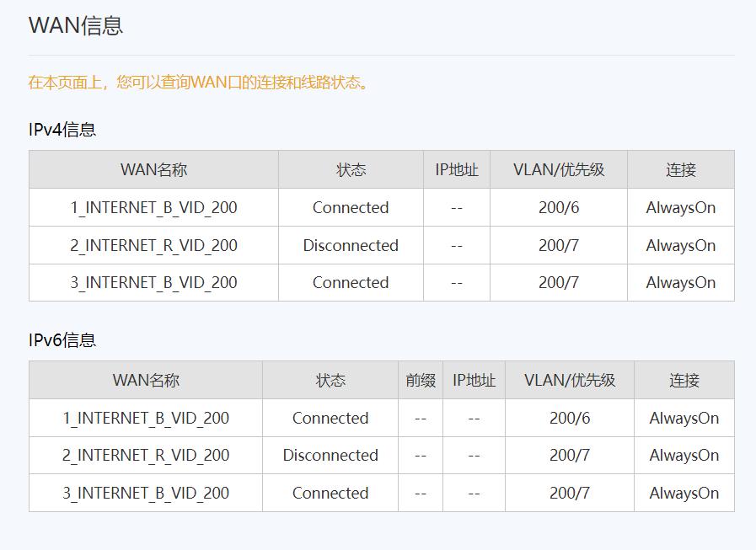The height and width of the screenshot is (550, 756).
Task: Click the Disconnected status in IPv6 table
Action: coord(330,455)
